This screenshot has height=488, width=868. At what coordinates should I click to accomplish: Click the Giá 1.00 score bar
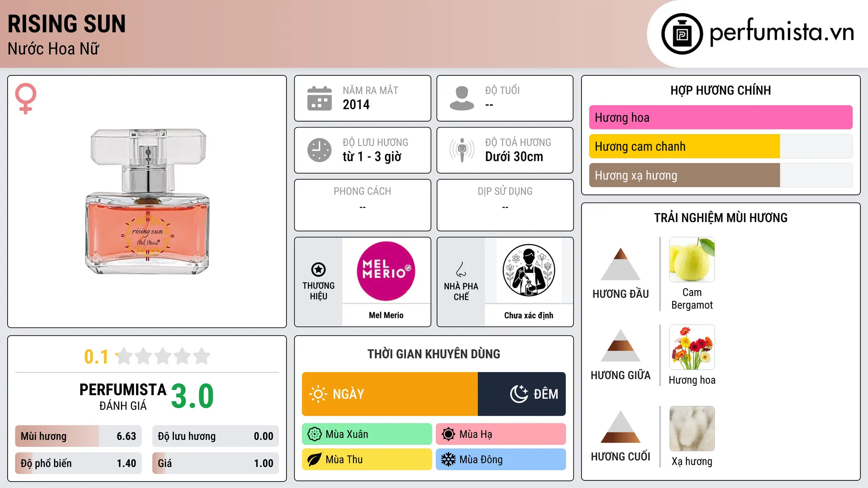216,463
